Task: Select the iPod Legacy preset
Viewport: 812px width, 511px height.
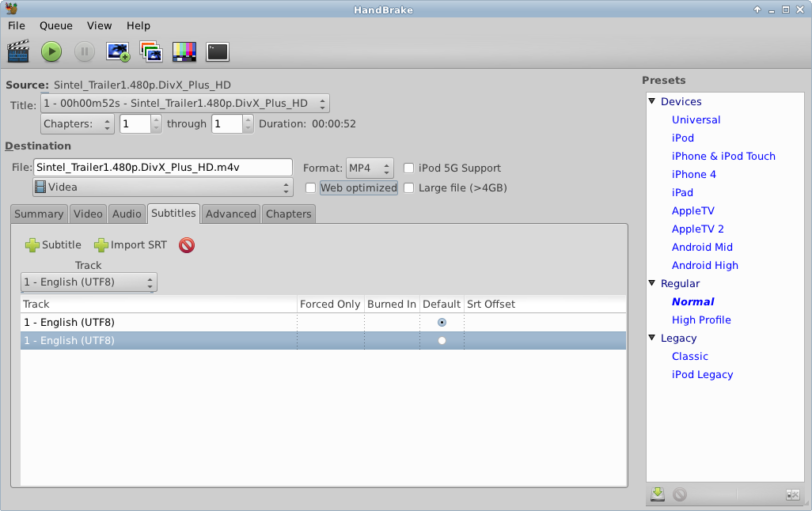Action: (x=702, y=374)
